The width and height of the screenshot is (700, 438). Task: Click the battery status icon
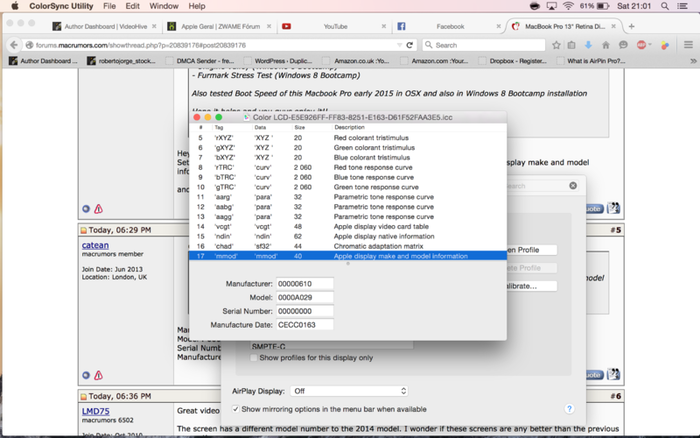pos(603,6)
